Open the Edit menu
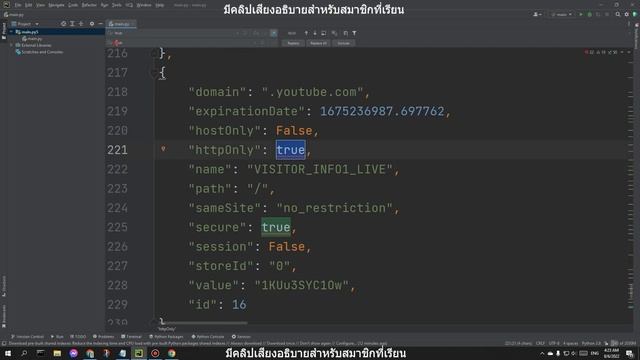Image resolution: width=640 pixels, height=360 pixels. 29,5
